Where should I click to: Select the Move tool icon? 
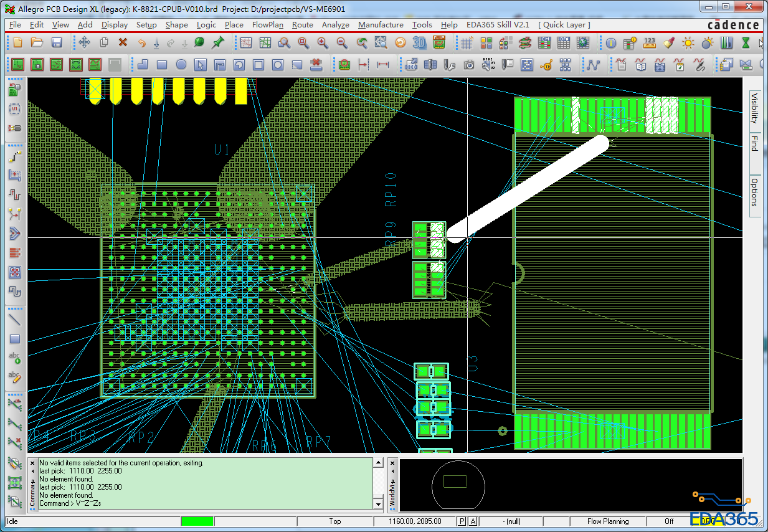click(x=84, y=43)
